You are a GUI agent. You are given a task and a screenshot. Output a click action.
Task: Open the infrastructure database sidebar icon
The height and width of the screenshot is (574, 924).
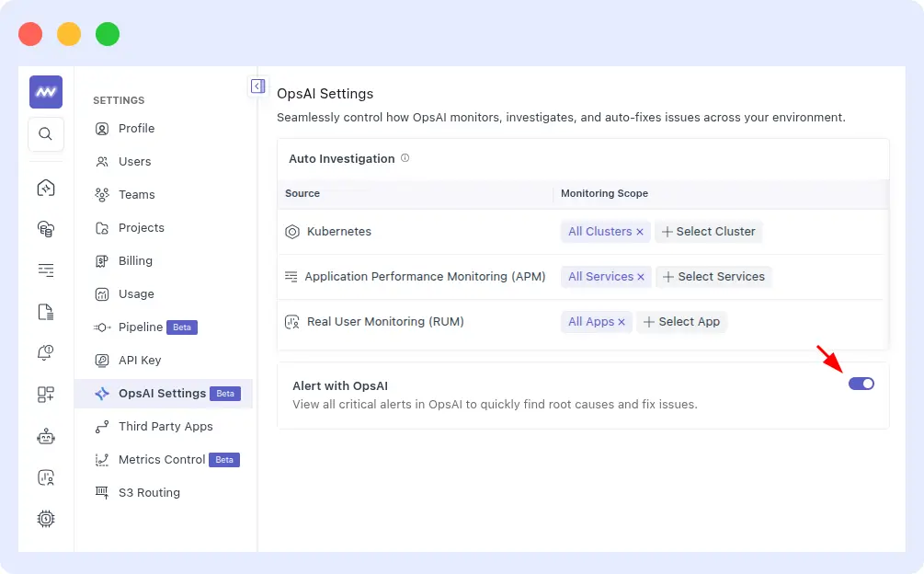pyautogui.click(x=46, y=229)
